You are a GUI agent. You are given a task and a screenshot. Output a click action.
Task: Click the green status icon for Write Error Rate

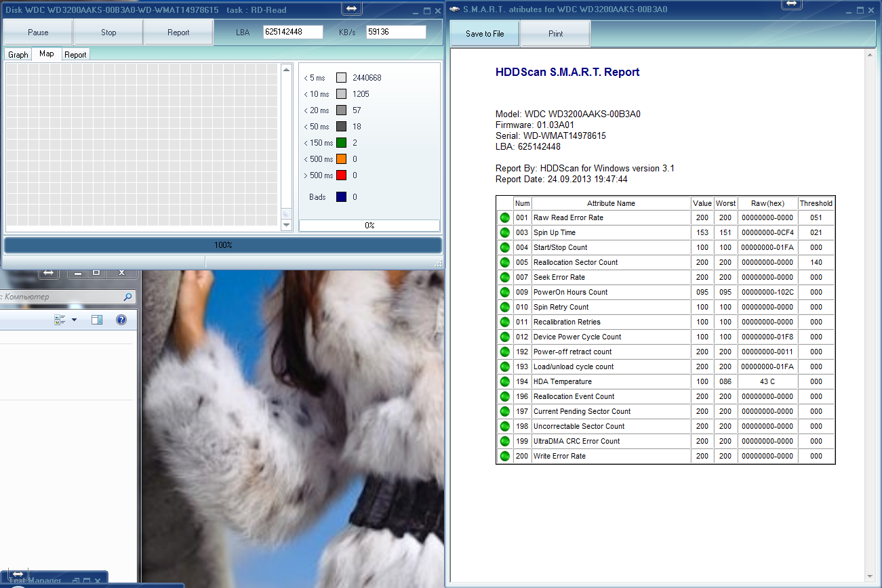point(504,456)
